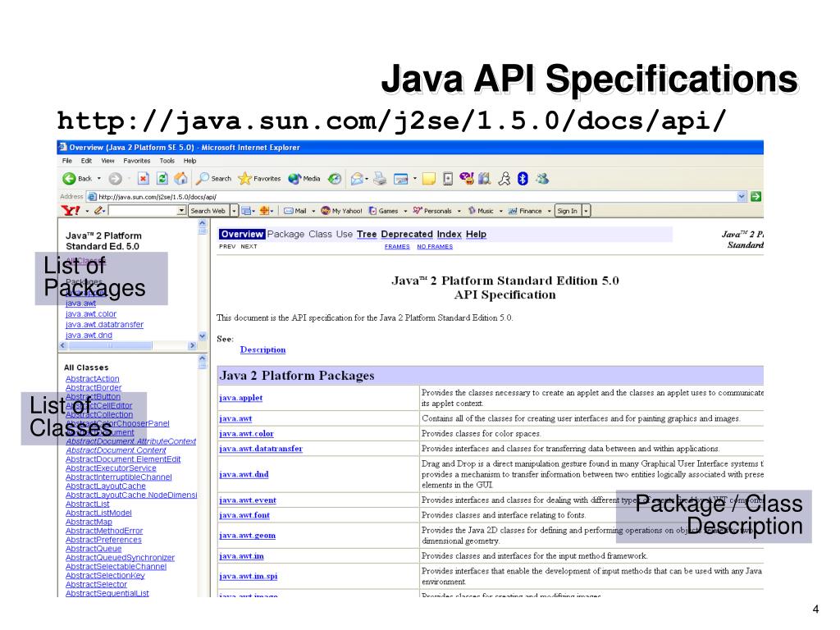Click the Bluetooth icon in the toolbar
Viewport: 840px width, 630px height.
coord(523,179)
